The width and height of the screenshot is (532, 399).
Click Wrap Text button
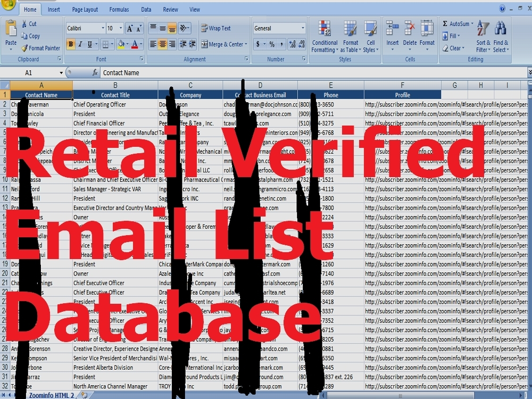pos(216,28)
